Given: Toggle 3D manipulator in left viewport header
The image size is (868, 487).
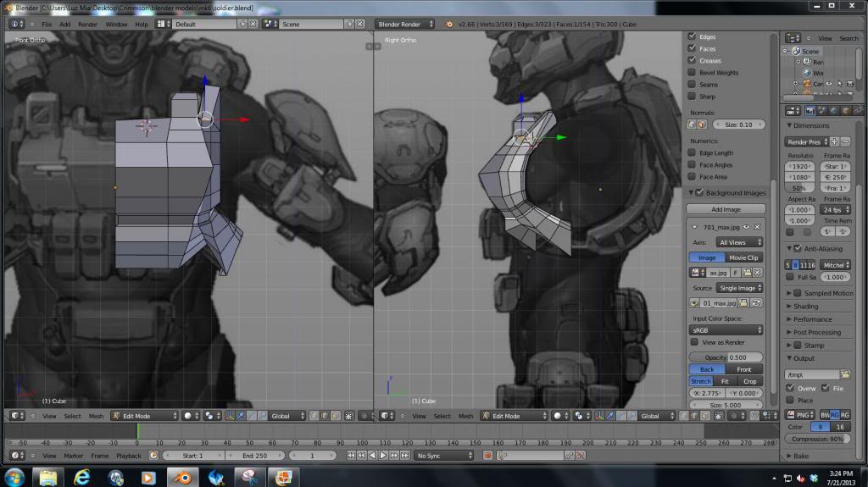Looking at the screenshot, I should [230, 416].
